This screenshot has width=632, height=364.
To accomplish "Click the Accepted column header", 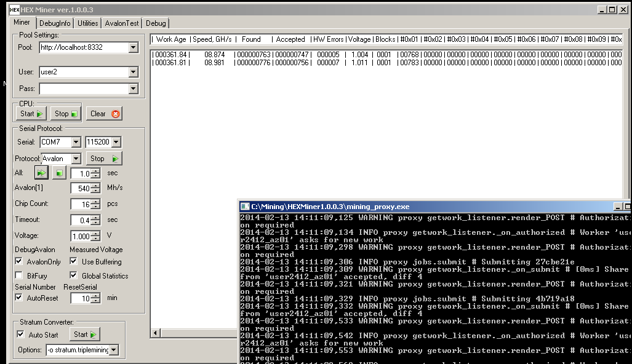I will coord(290,39).
